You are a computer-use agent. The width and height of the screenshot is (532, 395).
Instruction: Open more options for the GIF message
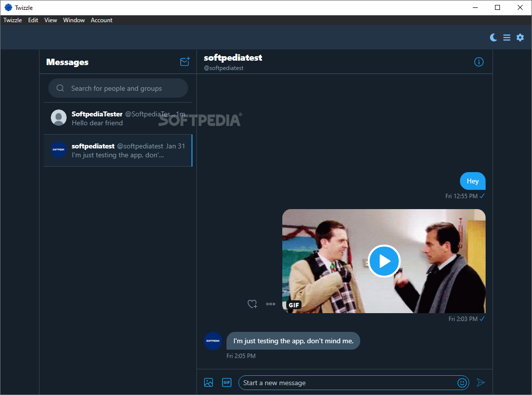coord(270,304)
